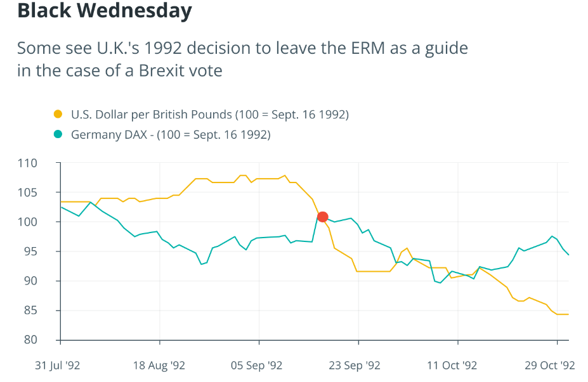This screenshot has width=588, height=382.
Task: Select the 100 y-axis label
Action: [45, 222]
